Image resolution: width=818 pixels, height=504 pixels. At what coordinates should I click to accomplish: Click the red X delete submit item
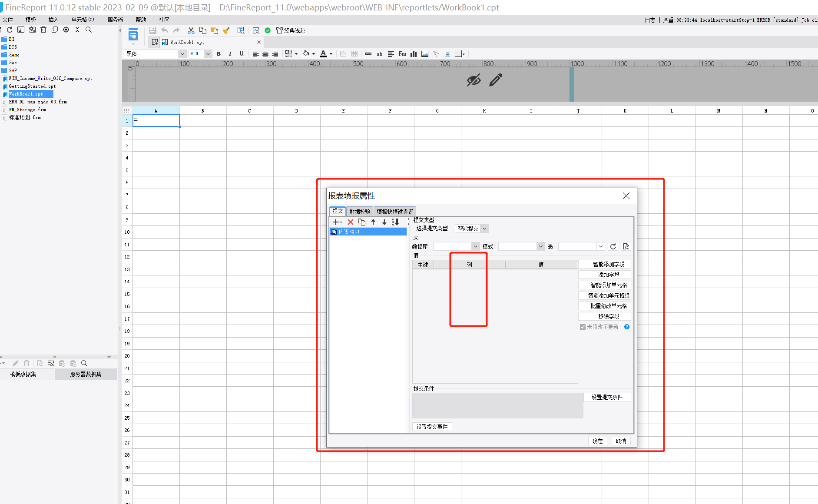point(351,222)
